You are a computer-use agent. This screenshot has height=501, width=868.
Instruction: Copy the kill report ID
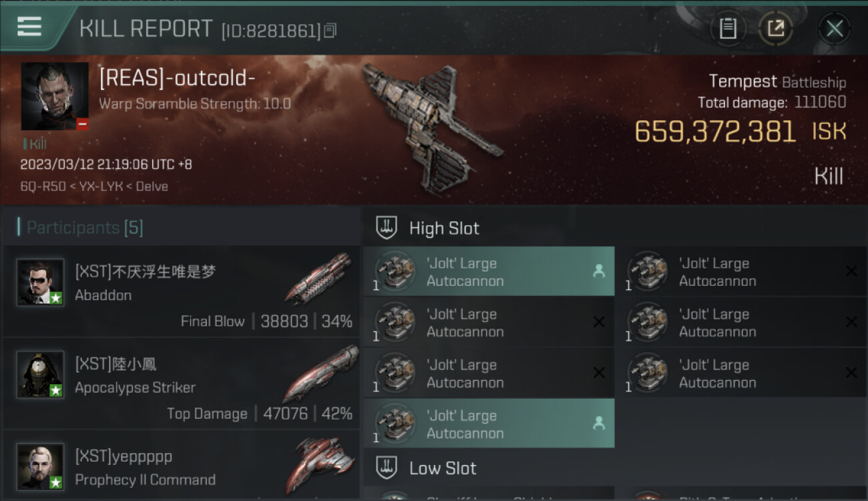pyautogui.click(x=331, y=30)
